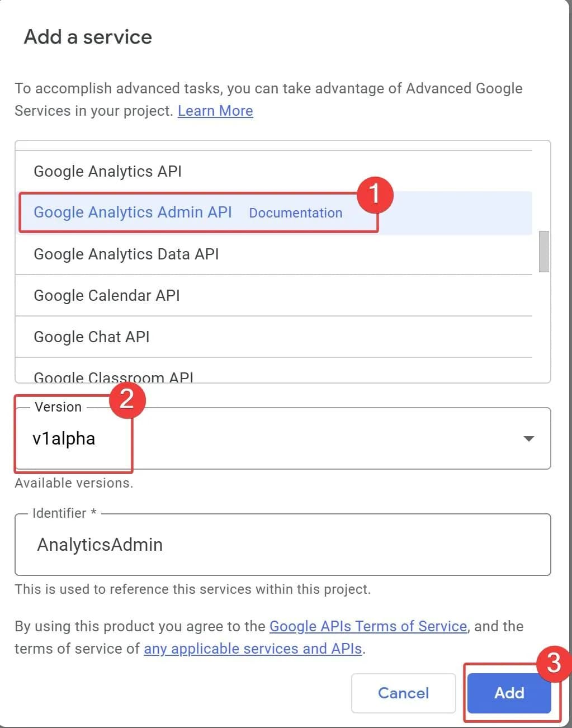Open the Version dropdown arrow
Image resolution: width=572 pixels, height=728 pixels.
[x=528, y=439]
